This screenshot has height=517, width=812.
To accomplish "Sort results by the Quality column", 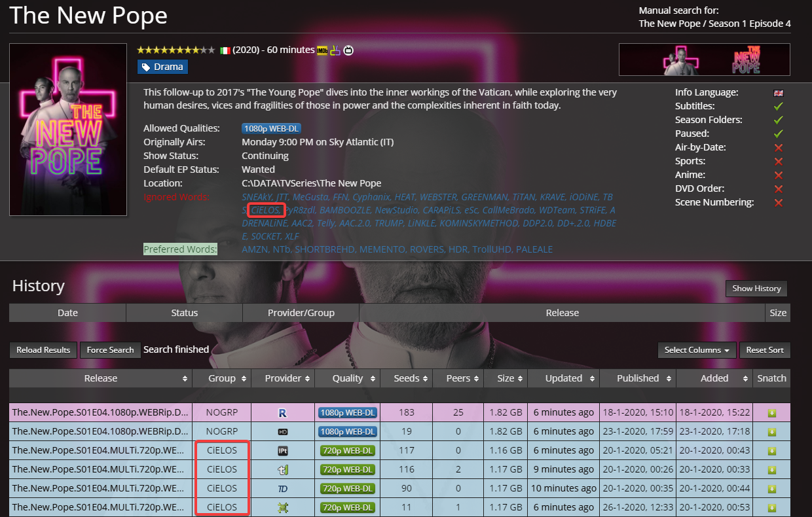I will 348,378.
